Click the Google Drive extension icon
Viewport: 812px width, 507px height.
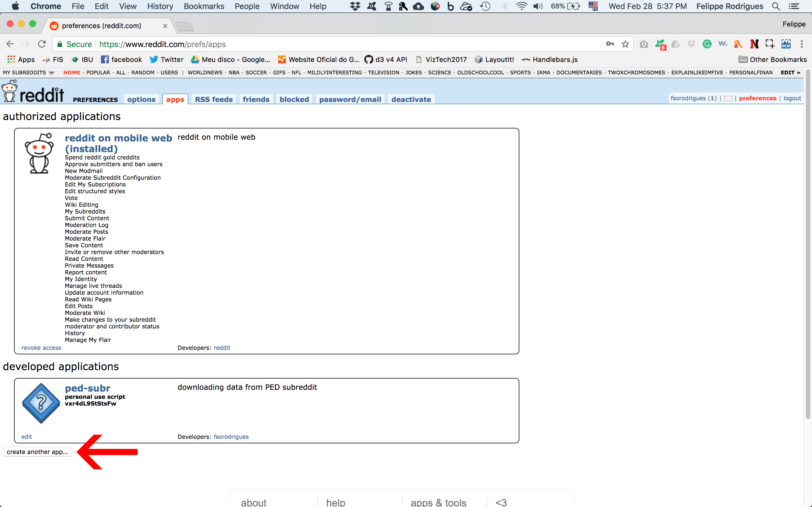676,44
